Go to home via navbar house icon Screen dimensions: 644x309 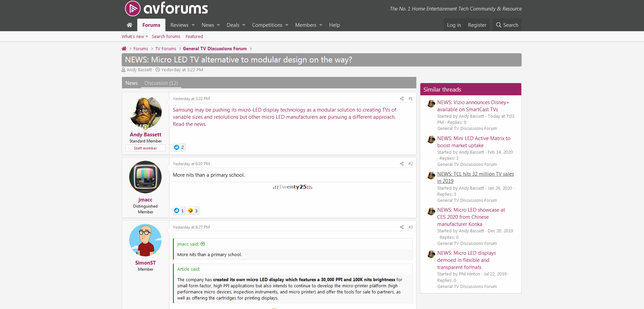pos(129,25)
